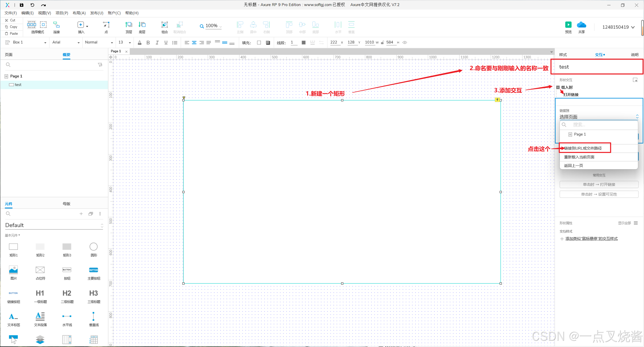Open the 发布(U) menu
Screen dimensions: 644x347
pos(97,13)
